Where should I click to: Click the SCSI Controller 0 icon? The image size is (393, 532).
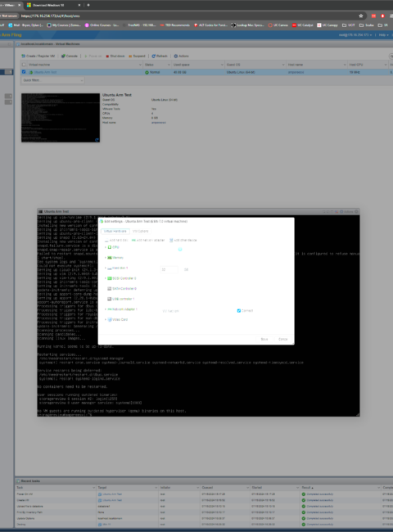(110, 278)
